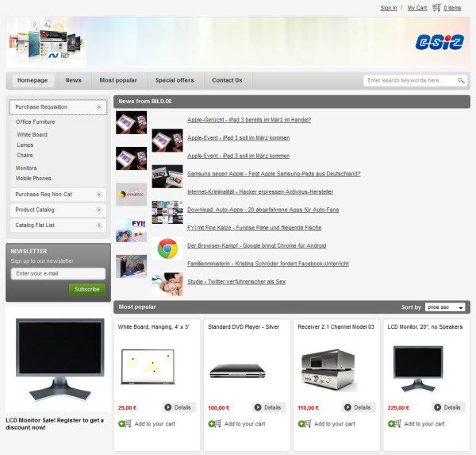Open Internet-Kriminalität Hacker news link
This screenshot has height=455, width=476.
click(260, 192)
